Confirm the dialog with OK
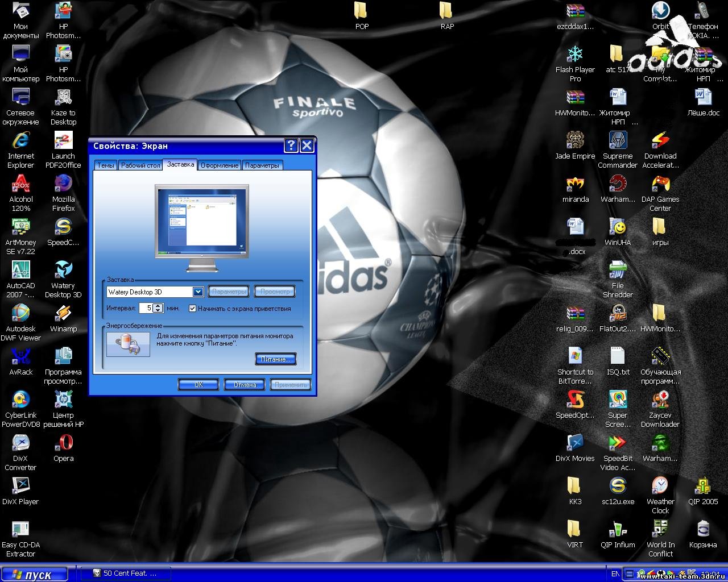Viewport: 728px width, 582px height. point(198,385)
